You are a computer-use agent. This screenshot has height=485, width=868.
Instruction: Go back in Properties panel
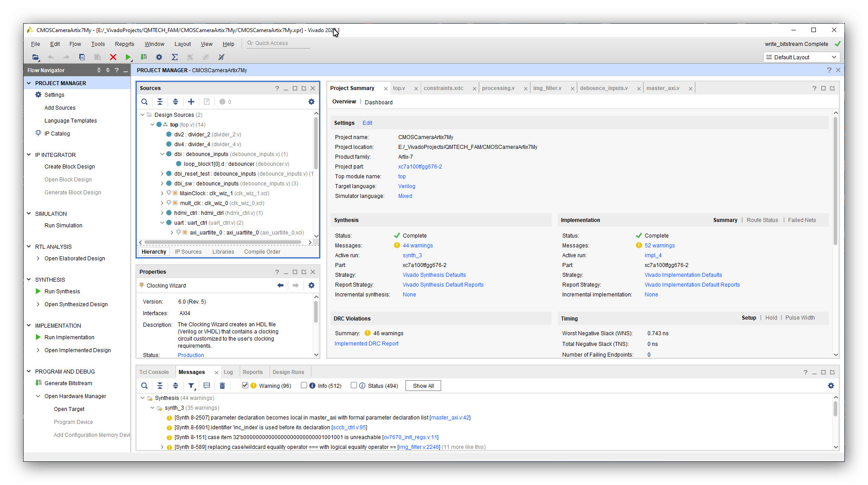click(x=280, y=285)
